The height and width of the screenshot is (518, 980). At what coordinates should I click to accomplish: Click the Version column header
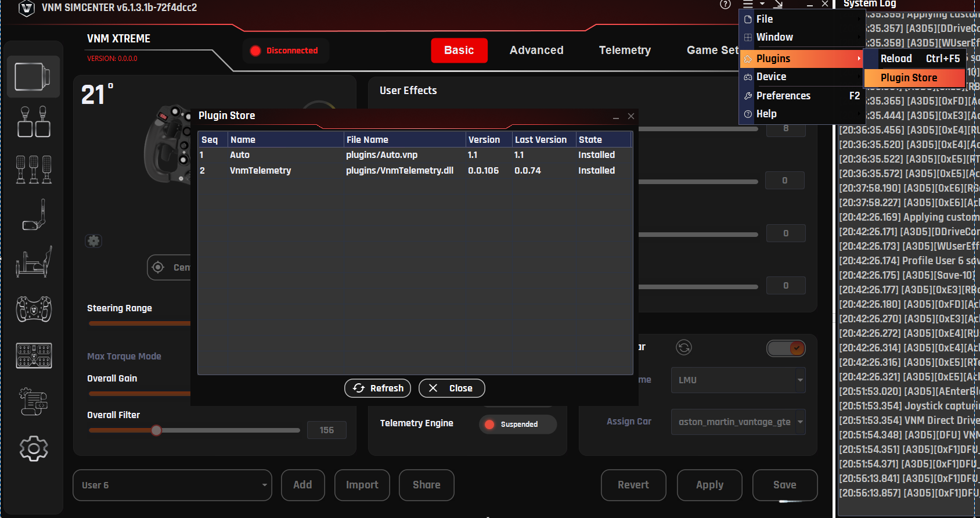(x=489, y=139)
